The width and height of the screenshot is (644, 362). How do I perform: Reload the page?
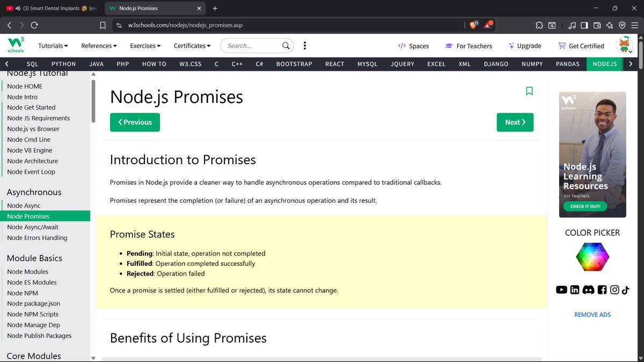click(34, 25)
